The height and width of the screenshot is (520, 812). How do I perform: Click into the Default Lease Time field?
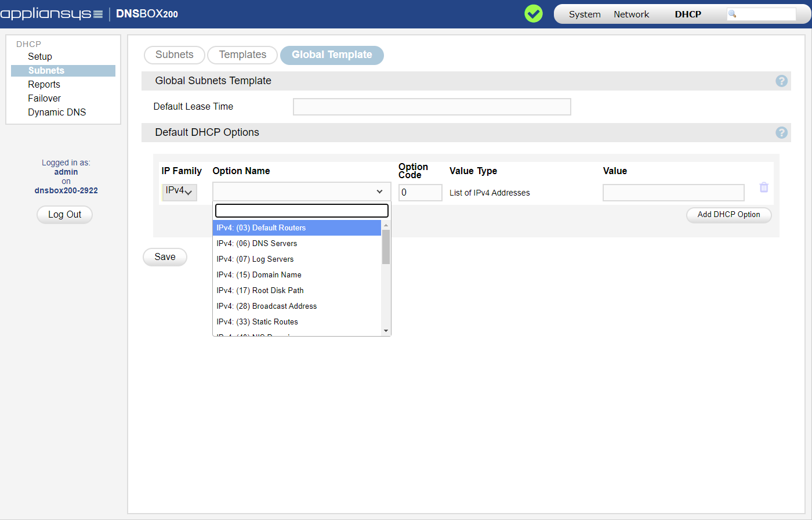[x=432, y=107]
